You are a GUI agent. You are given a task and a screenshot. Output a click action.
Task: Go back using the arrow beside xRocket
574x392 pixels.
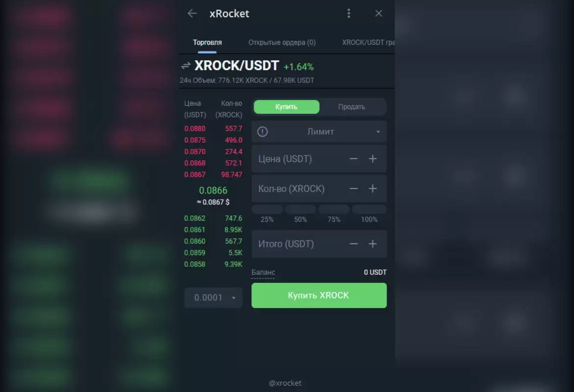pos(192,14)
